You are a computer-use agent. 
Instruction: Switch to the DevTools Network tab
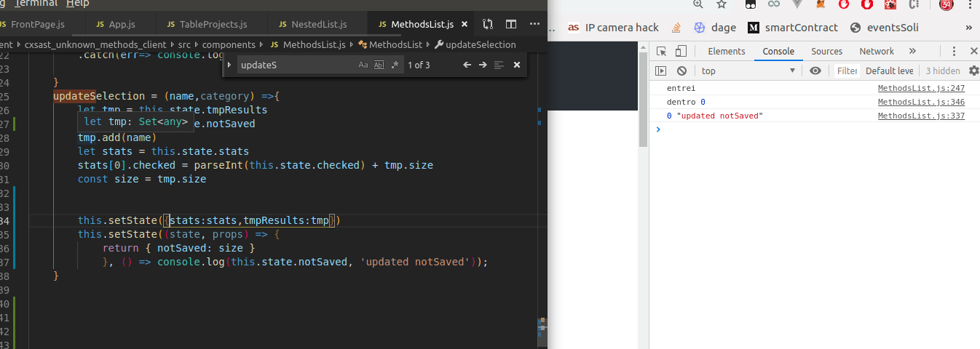[877, 51]
